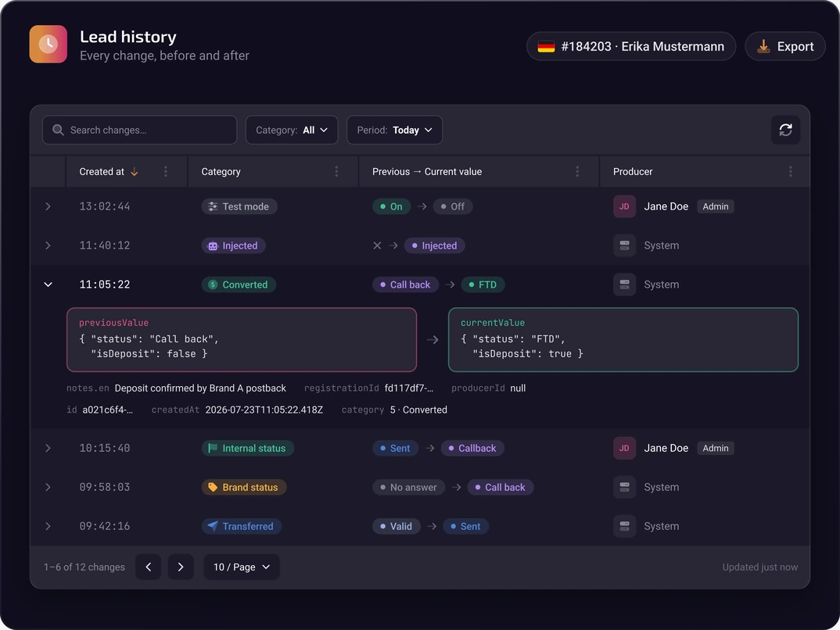Expand the 09:58:03 row
Image resolution: width=840 pixels, height=630 pixels.
48,487
